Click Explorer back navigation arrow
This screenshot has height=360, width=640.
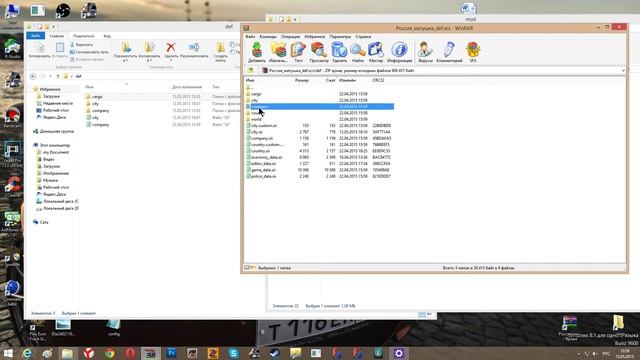coord(33,76)
